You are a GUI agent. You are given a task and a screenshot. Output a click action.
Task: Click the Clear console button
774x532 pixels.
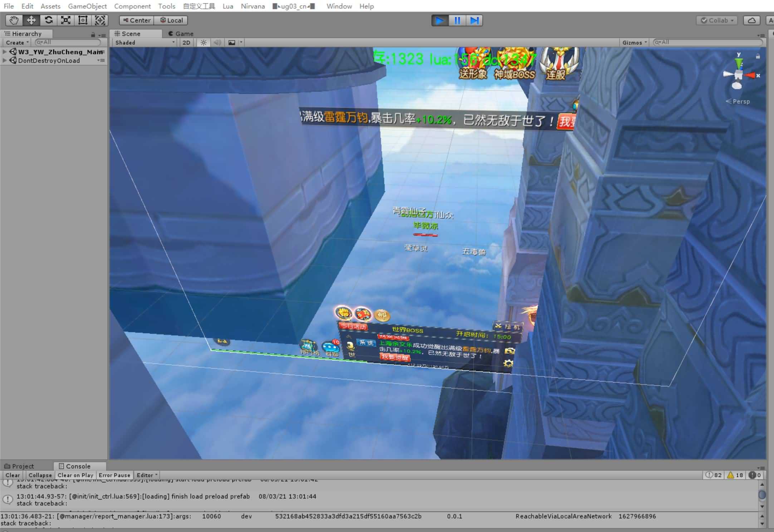[x=13, y=475]
